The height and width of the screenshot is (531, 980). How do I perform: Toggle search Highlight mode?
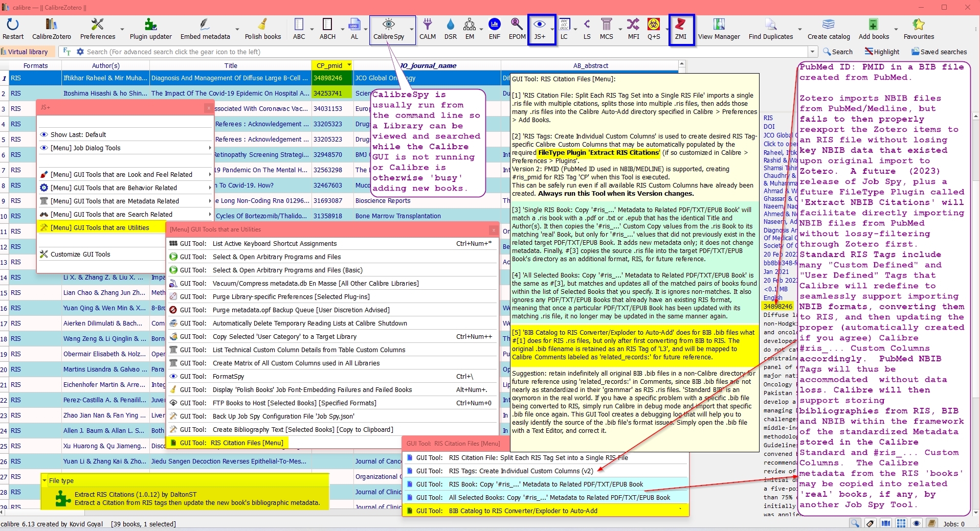tap(882, 52)
